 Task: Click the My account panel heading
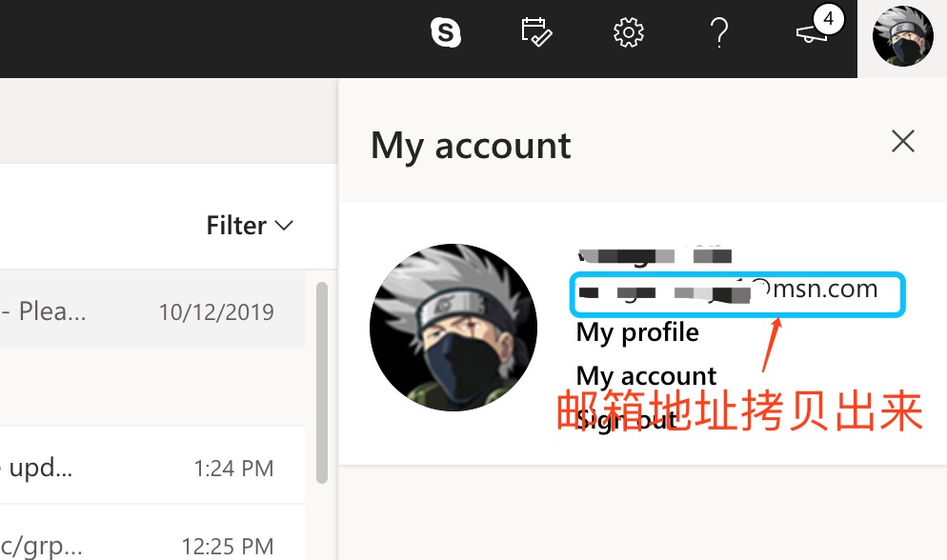tap(471, 146)
